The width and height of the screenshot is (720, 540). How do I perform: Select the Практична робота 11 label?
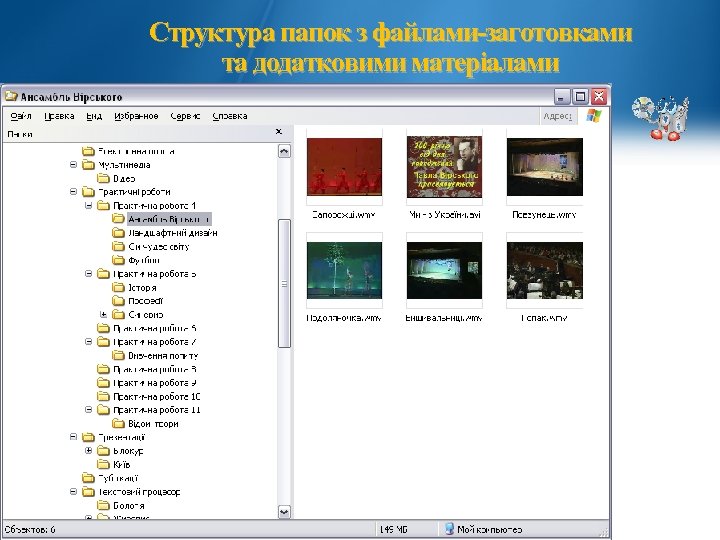pyautogui.click(x=157, y=410)
